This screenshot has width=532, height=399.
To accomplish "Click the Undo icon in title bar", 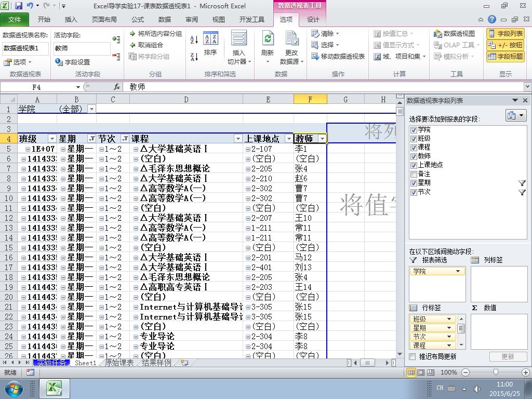I will (30, 6).
